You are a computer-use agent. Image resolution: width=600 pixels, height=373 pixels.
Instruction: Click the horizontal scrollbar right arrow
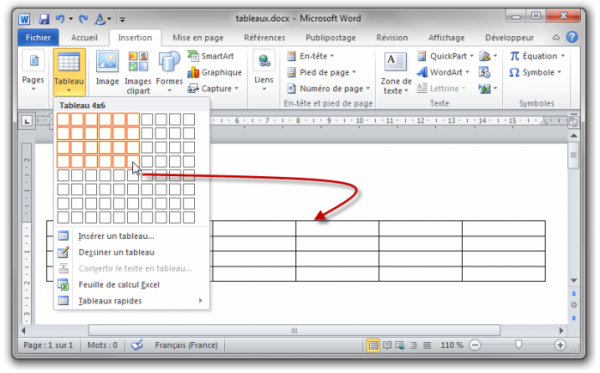(x=561, y=330)
